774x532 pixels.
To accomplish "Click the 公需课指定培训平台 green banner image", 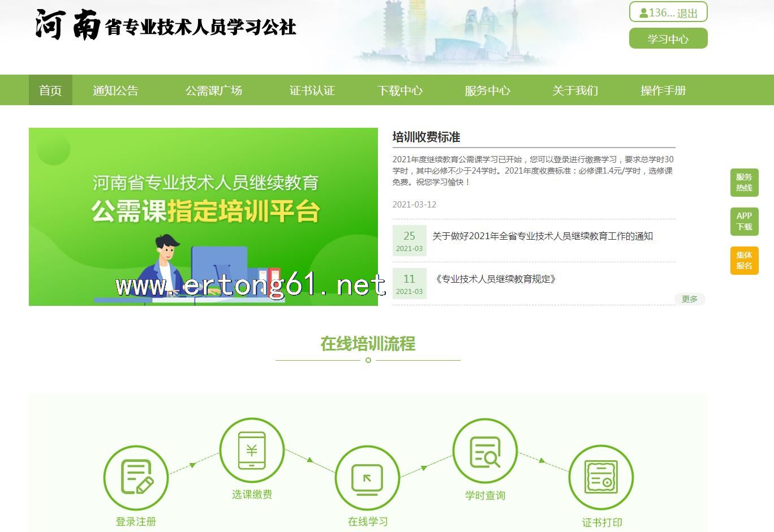I will pos(203,217).
